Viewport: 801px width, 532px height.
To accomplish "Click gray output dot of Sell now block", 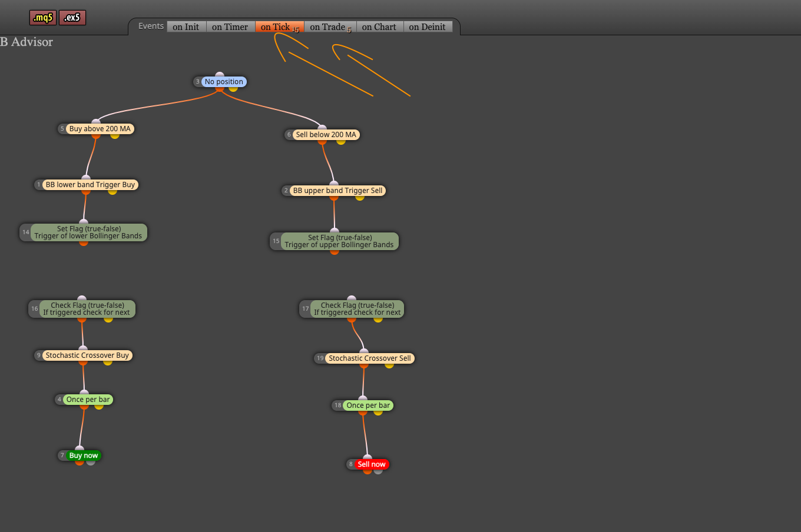I will [378, 471].
